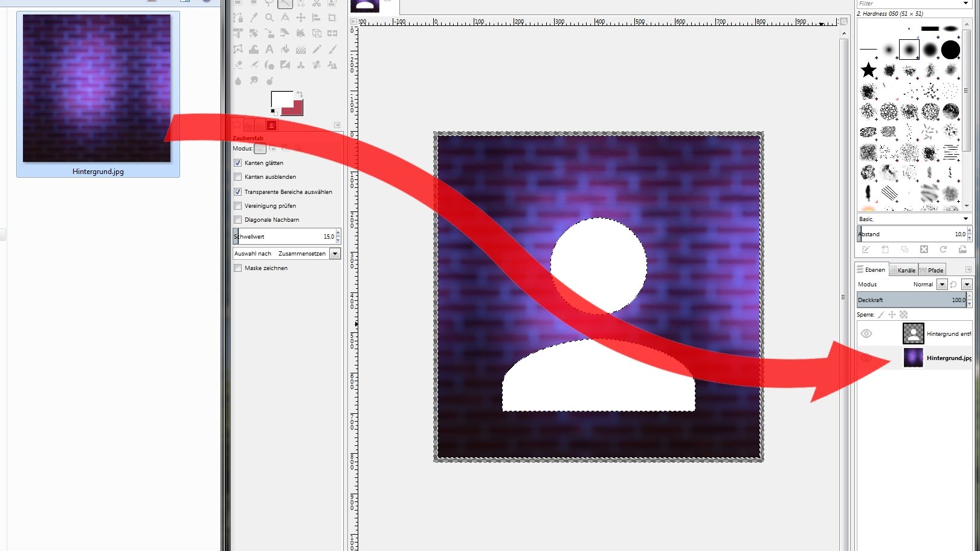Select the Move tool
The width and height of the screenshot is (980, 551).
coord(301,18)
